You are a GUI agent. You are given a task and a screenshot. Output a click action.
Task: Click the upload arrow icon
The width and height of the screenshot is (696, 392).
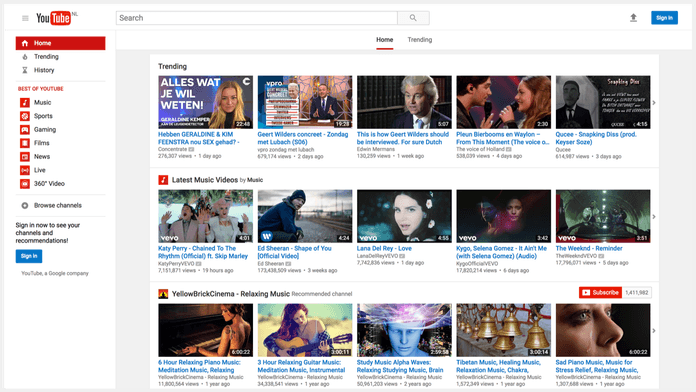633,18
